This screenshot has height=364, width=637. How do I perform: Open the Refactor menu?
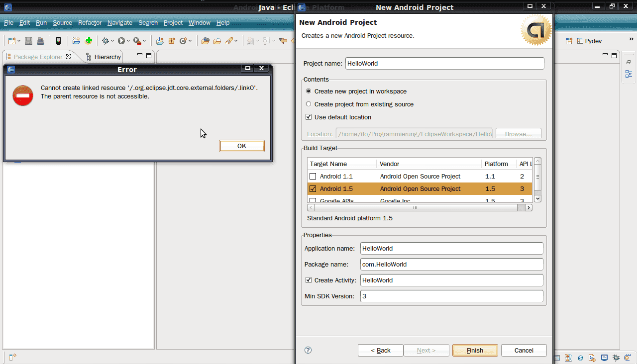coord(90,23)
